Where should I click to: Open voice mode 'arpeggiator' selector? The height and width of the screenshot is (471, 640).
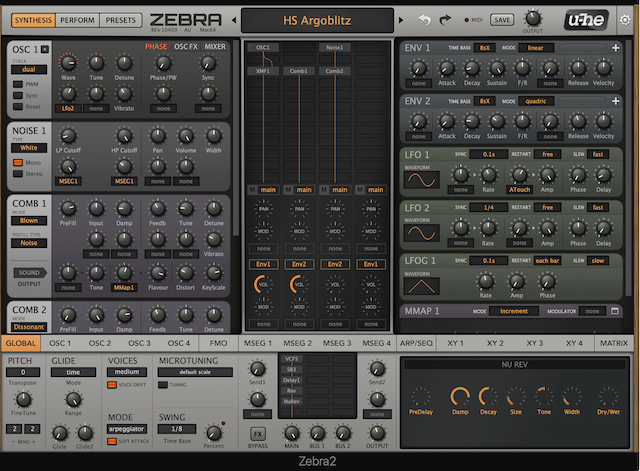pyautogui.click(x=127, y=429)
